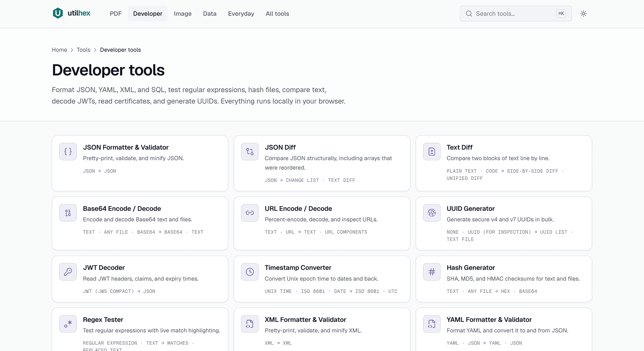Image resolution: width=644 pixels, height=351 pixels.
Task: Click the Timestamp Converter clock icon
Action: [x=250, y=272]
